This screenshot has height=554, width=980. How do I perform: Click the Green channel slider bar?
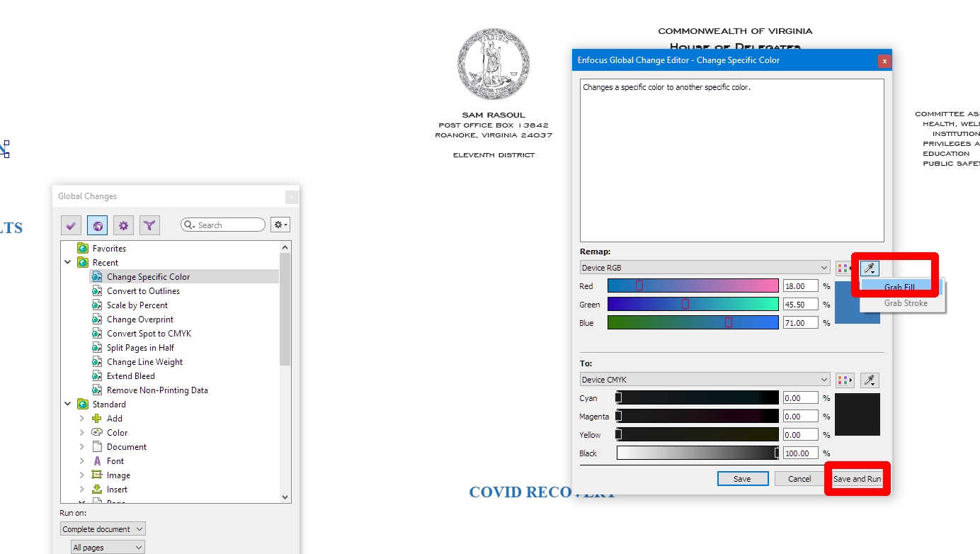click(693, 305)
